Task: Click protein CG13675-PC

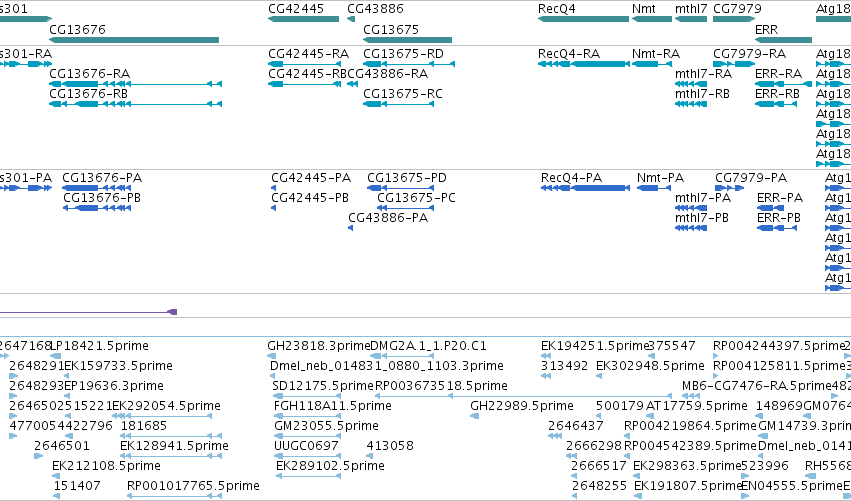Action: [416, 198]
